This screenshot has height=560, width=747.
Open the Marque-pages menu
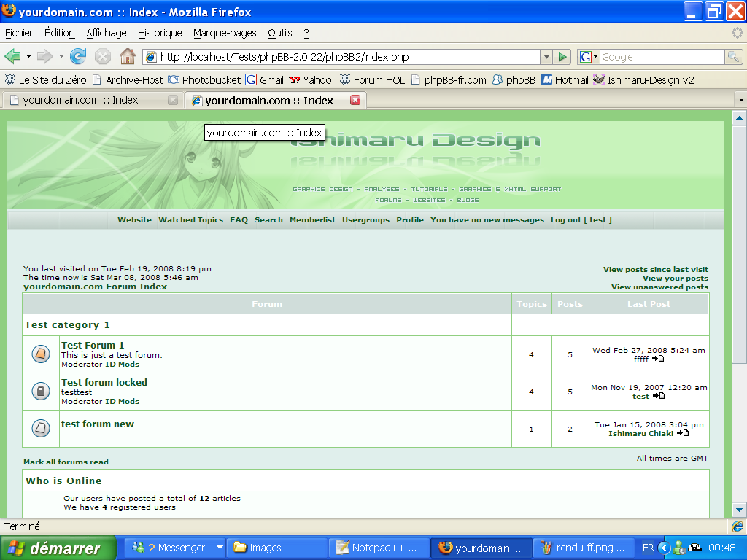(225, 33)
